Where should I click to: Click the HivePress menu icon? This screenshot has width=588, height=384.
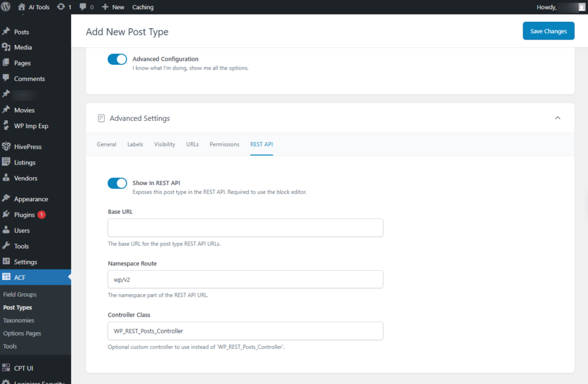6,147
